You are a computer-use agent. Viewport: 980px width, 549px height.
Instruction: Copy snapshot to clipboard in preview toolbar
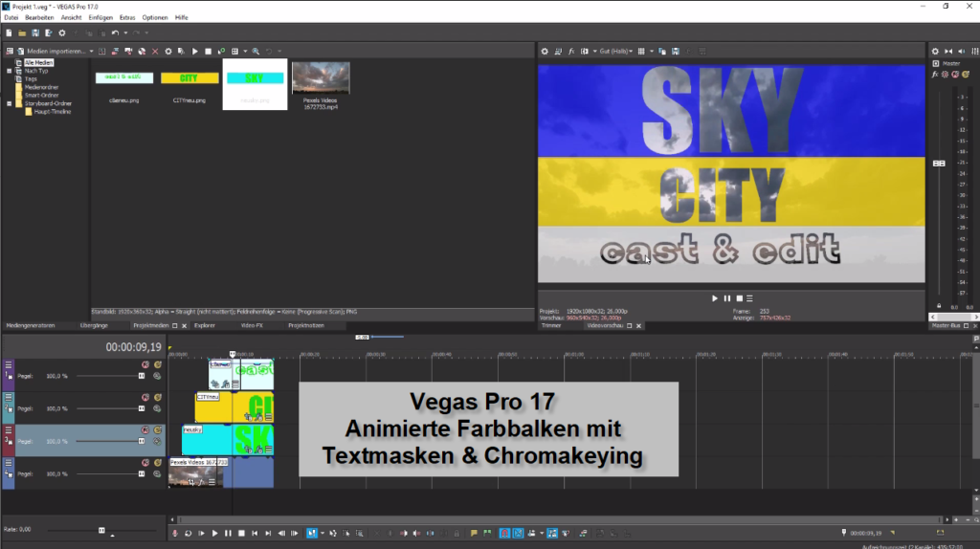662,52
